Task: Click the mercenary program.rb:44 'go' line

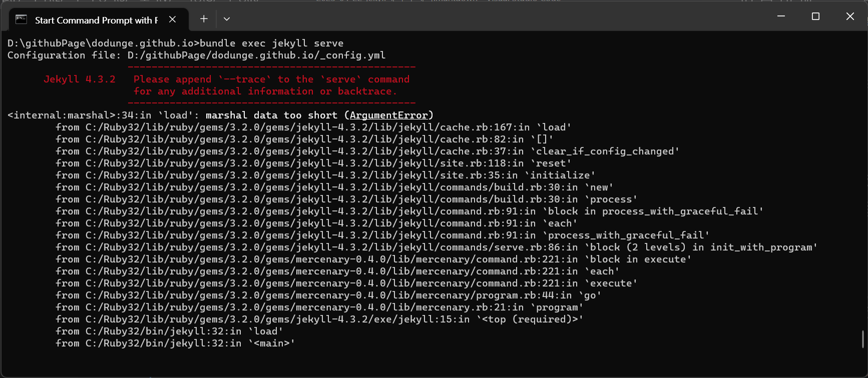Action: tap(328, 295)
